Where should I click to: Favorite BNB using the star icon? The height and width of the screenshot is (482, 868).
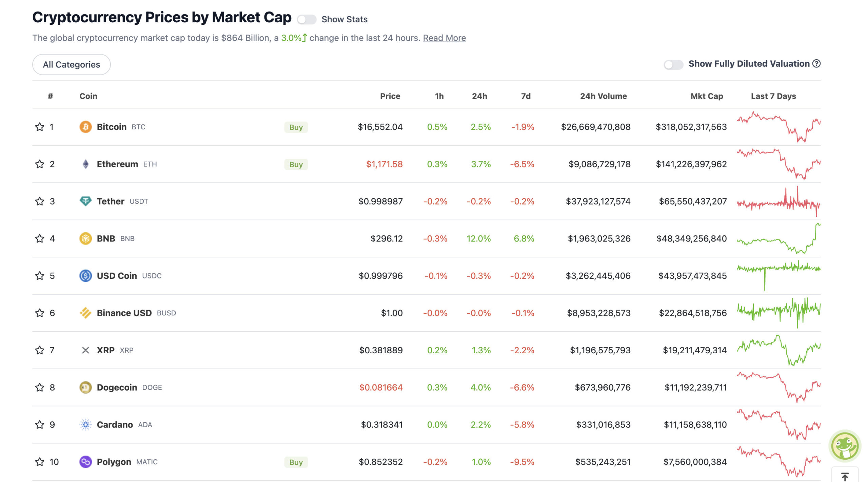(40, 239)
